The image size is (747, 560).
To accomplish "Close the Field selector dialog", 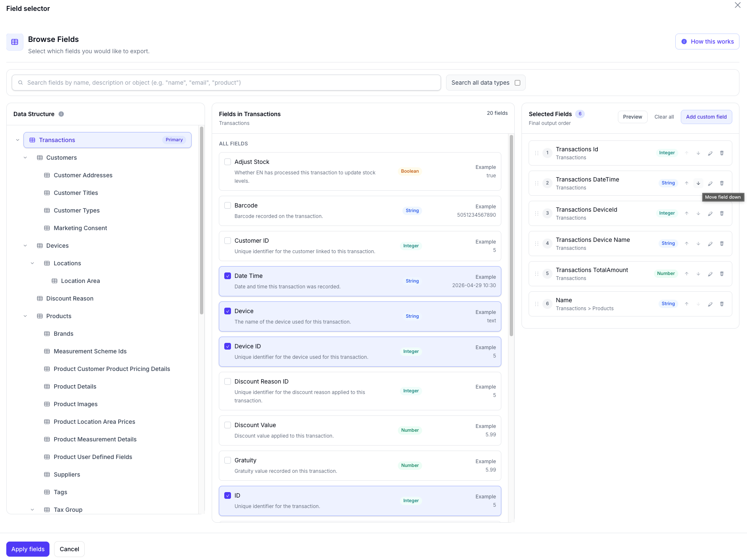I will click(x=737, y=5).
